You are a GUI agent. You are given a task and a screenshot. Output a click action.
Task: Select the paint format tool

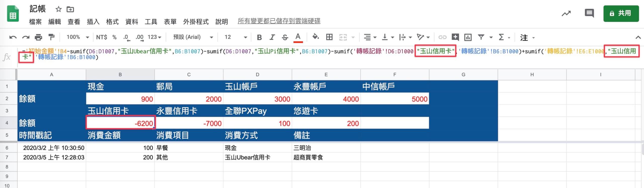pyautogui.click(x=51, y=37)
